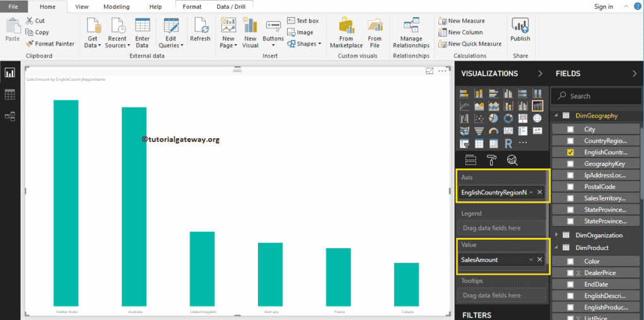The height and width of the screenshot is (320, 644).
Task: Open the EnglishCountryRegionName axis field dropdown
Action: 531,193
